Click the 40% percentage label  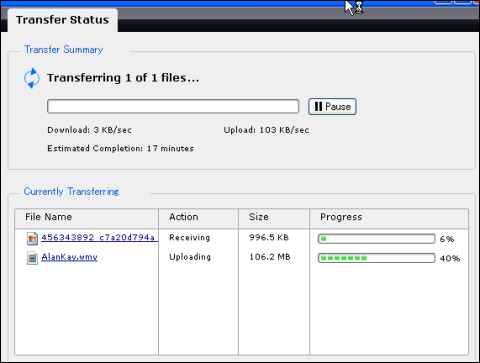450,258
